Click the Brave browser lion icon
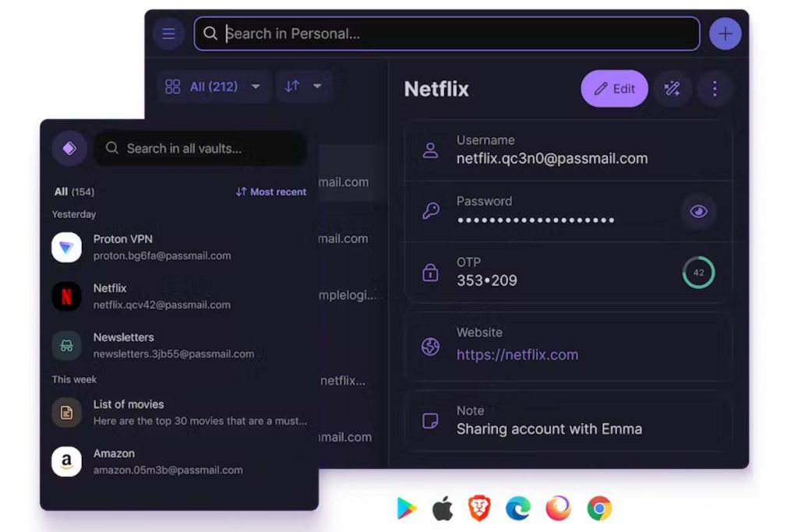 coord(479,508)
